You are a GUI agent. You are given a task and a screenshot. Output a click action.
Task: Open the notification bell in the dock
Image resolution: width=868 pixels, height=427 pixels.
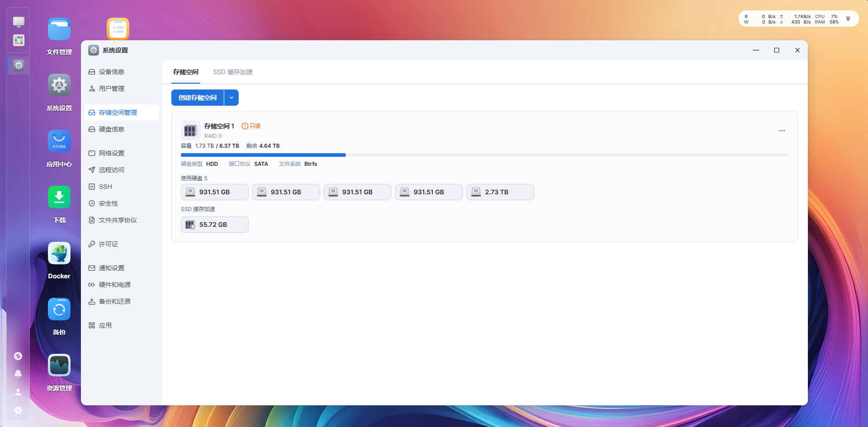tap(18, 374)
